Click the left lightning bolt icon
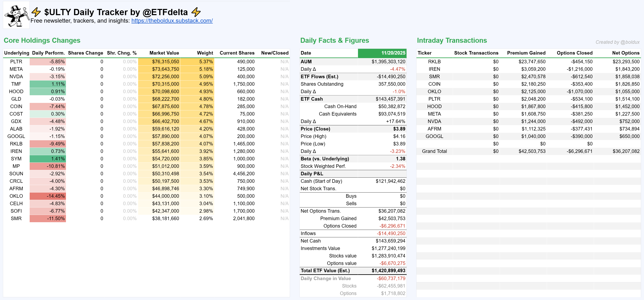 36,12
